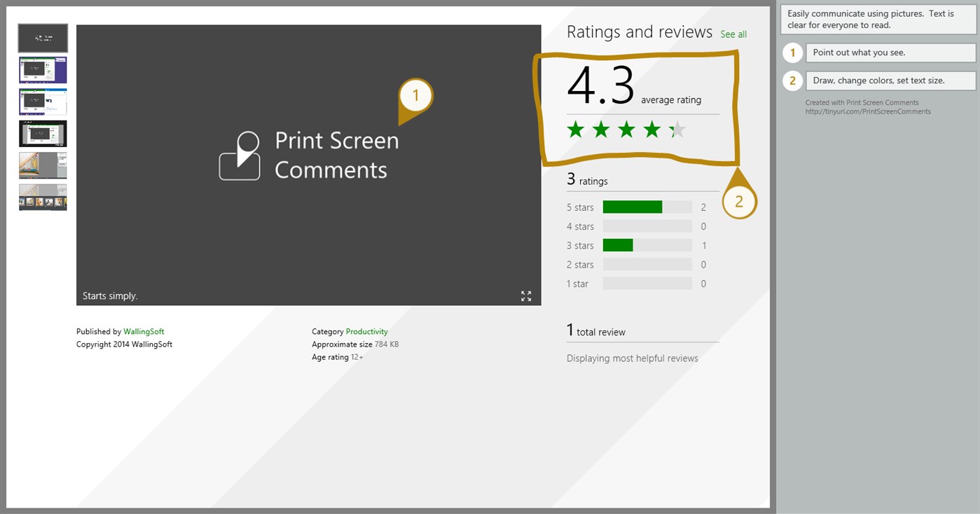Image resolution: width=980 pixels, height=514 pixels.
Task: Click 'Copyright 2014 WallingSoft' text
Action: pos(124,345)
